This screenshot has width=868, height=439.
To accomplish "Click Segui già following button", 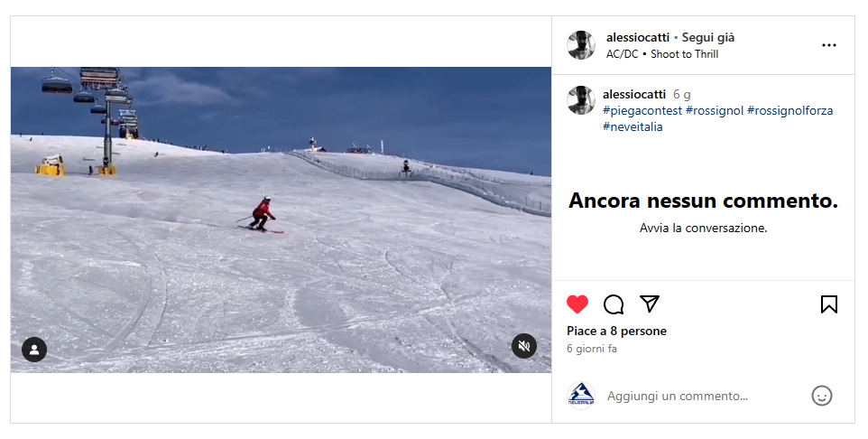I will (708, 38).
